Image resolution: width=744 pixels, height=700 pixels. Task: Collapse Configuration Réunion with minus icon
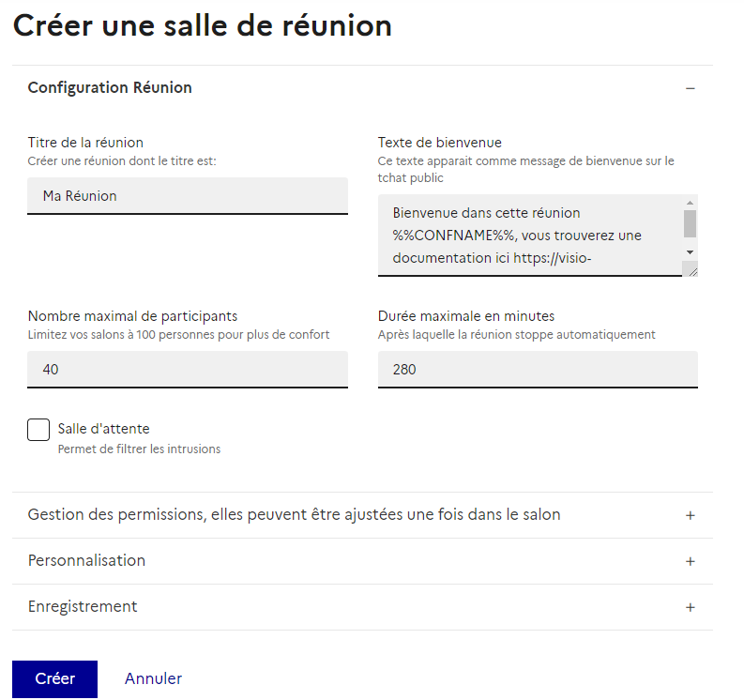(690, 88)
